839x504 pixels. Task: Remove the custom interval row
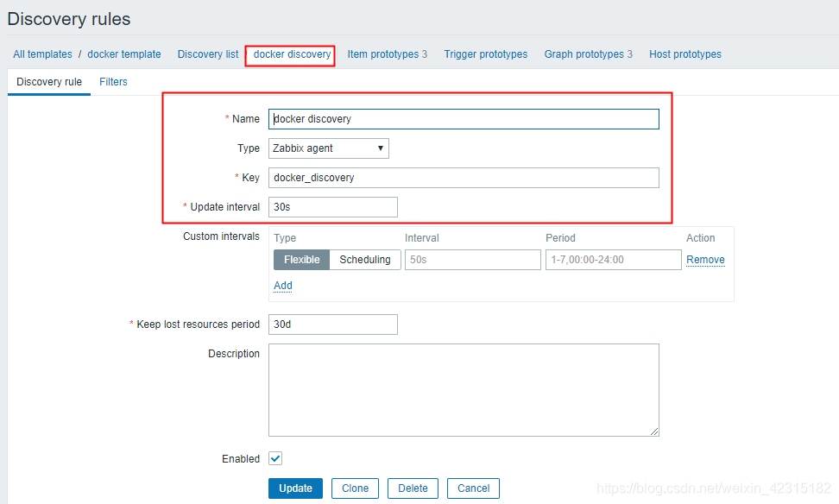[x=705, y=260]
